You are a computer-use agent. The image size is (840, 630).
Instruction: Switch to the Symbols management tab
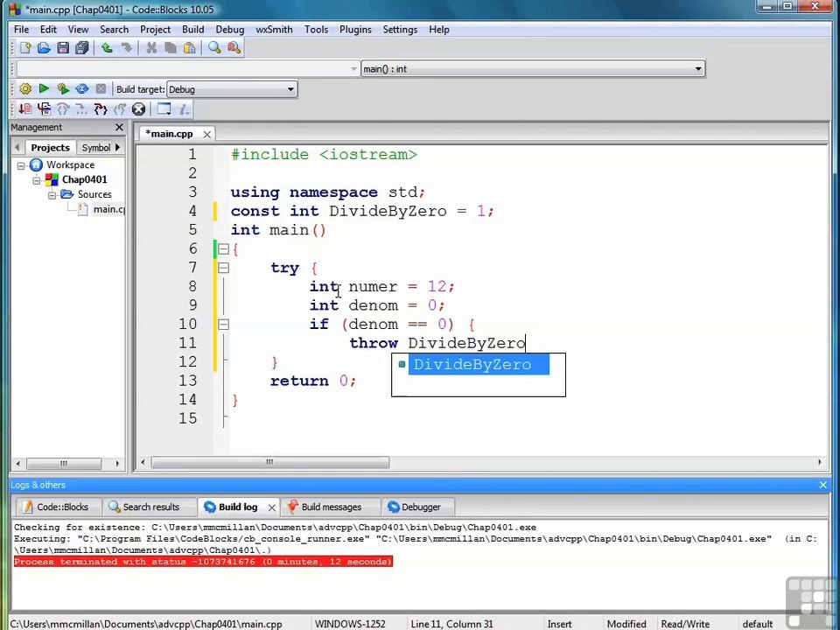click(96, 147)
